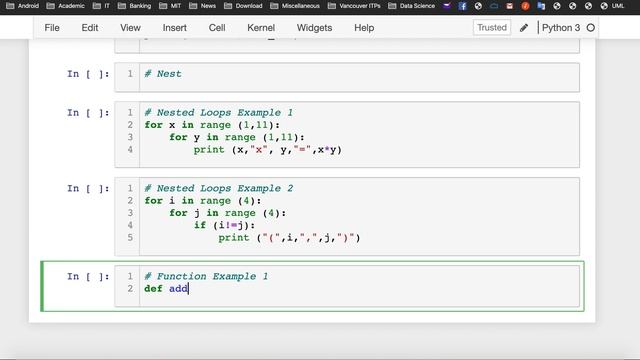Open the orange circle bookmark icon
This screenshot has height=360, width=640.
pyautogui.click(x=525, y=6)
